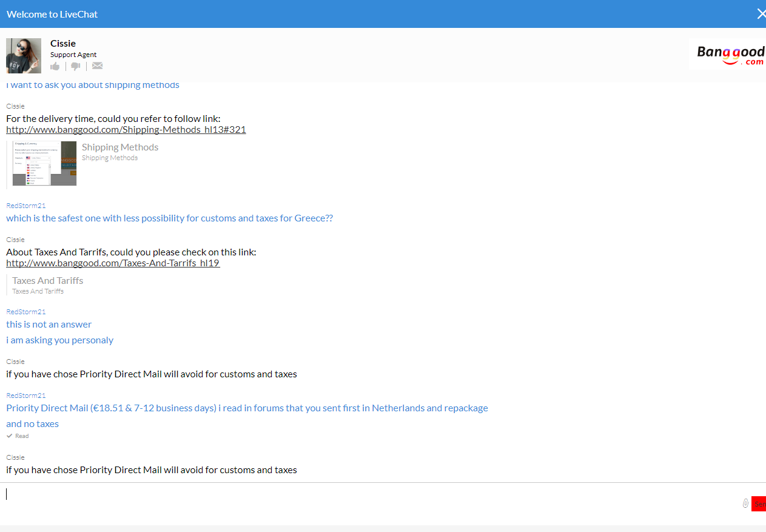This screenshot has width=766, height=532.
Task: Click the envelope icon to email transcript
Action: pos(97,66)
